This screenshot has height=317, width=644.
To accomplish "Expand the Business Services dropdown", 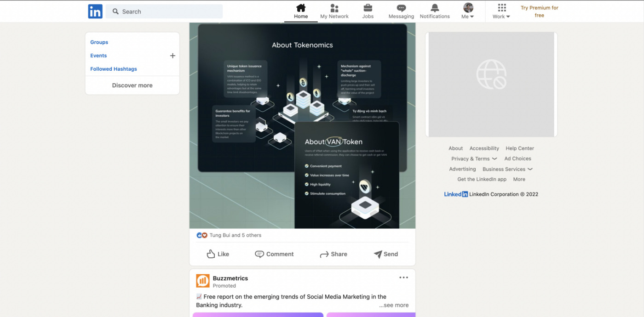I will 530,169.
